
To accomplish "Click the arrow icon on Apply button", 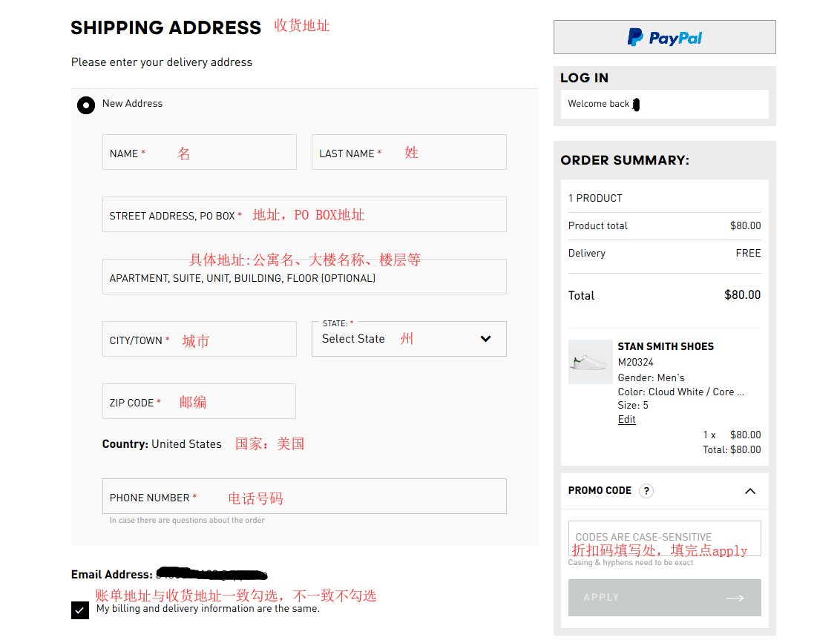I will (x=735, y=598).
